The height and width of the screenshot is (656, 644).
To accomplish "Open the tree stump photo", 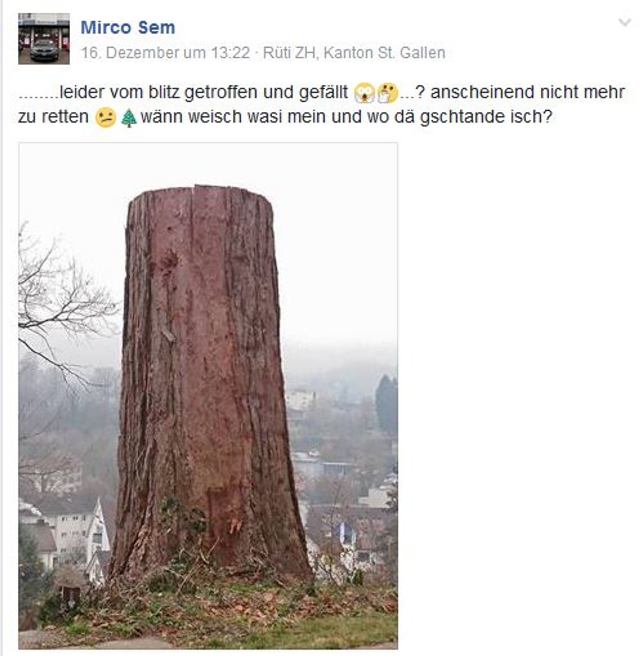I will coord(208,396).
